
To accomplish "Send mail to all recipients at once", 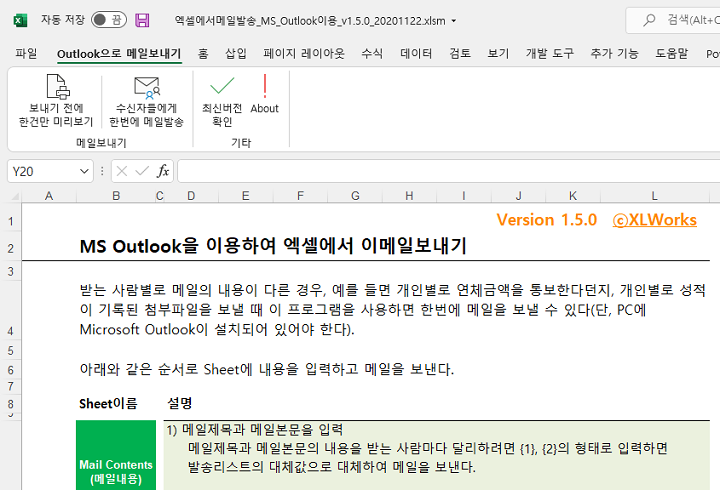I will point(146,100).
